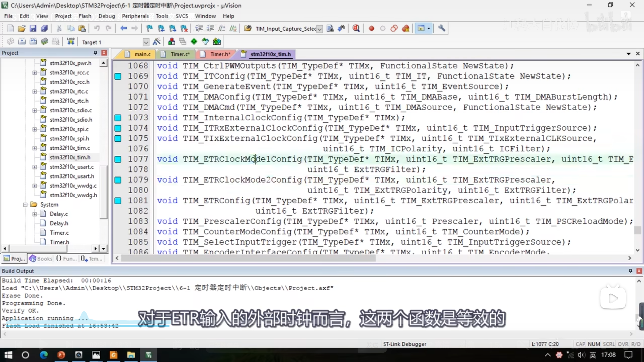This screenshot has width=644, height=362.
Task: Collapse the System folder group
Action: point(25,205)
